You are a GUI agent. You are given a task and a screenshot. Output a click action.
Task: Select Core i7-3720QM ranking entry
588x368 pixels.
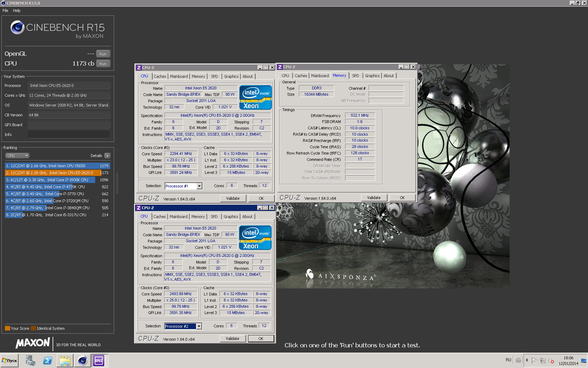click(x=57, y=201)
